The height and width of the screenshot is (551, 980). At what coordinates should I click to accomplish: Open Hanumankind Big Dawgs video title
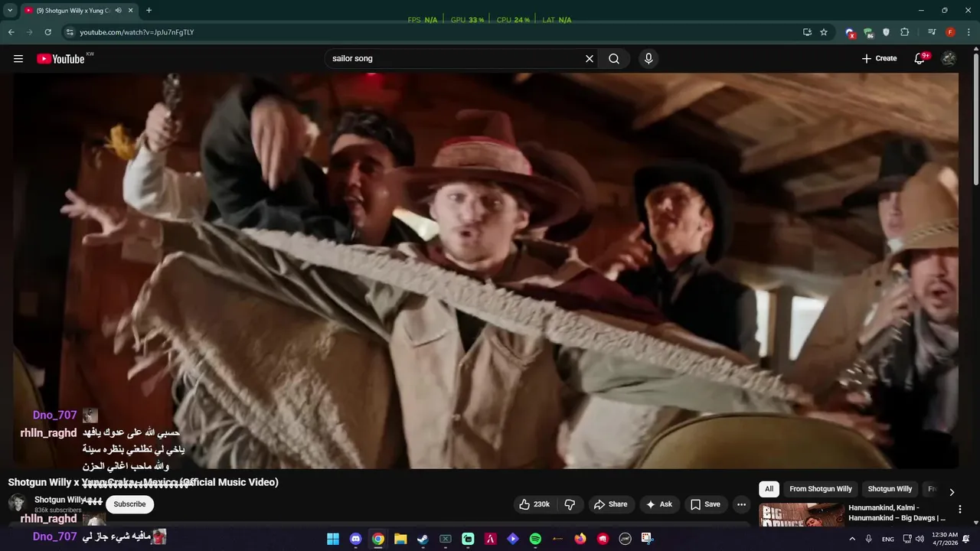tap(897, 513)
